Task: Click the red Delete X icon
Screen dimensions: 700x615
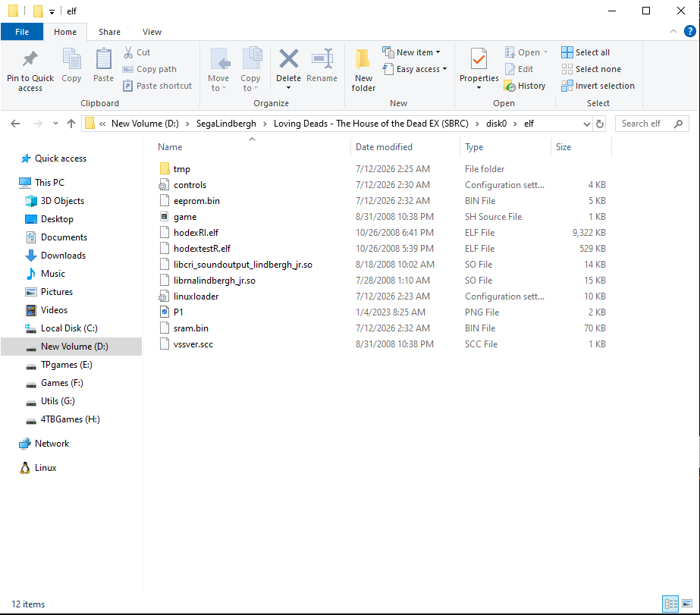Action: tap(288, 59)
